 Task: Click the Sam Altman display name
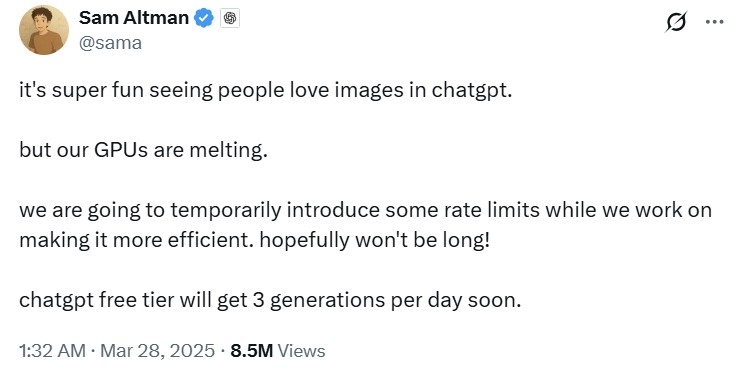(134, 18)
